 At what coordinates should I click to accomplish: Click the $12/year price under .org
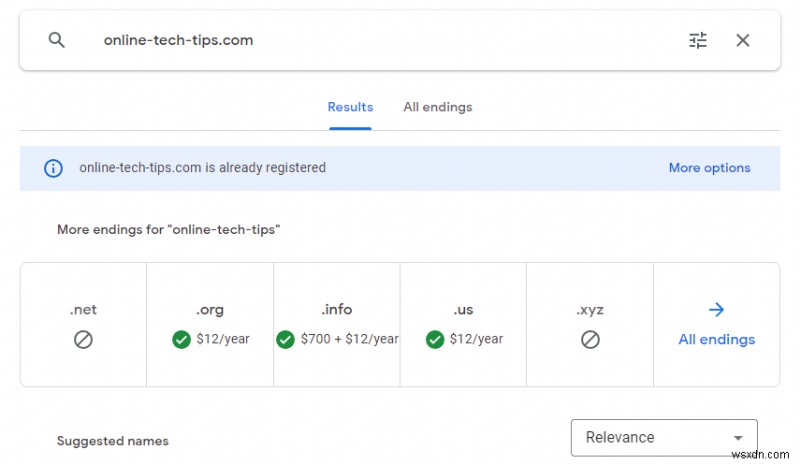coord(223,339)
